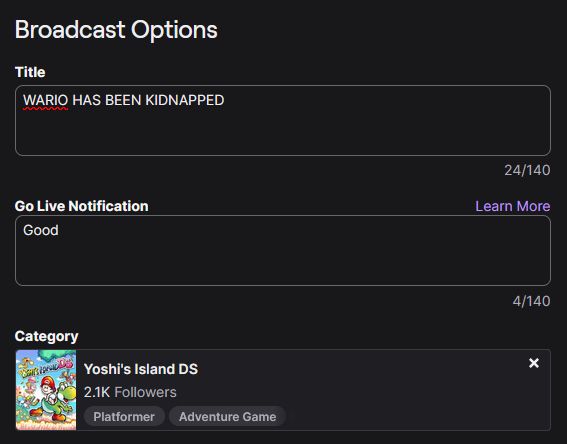Screen dimensions: 567x444
Task: Click the Title label
Action: click(30, 72)
